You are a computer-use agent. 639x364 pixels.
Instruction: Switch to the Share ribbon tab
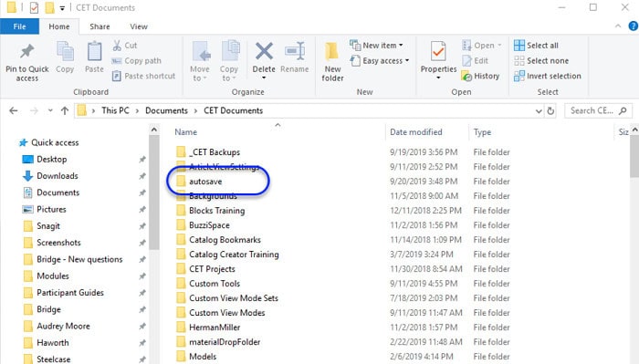[100, 26]
